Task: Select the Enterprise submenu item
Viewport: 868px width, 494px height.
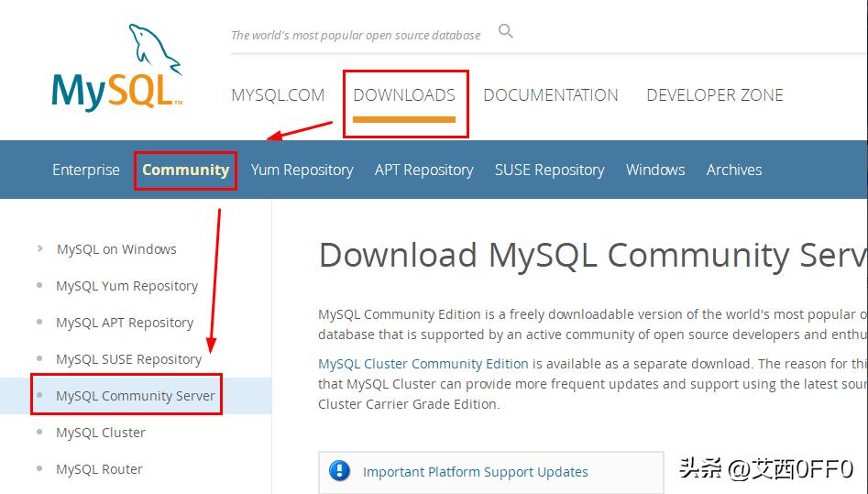Action: (86, 170)
